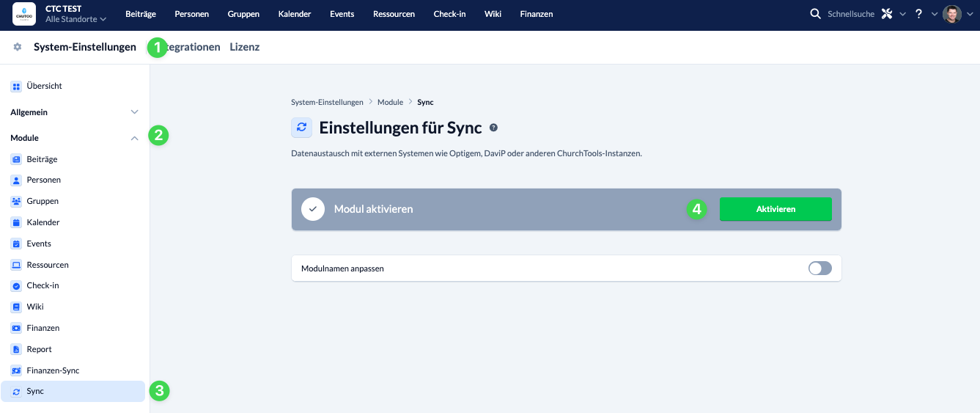The width and height of the screenshot is (980, 413).
Task: Click the tools wrench icon in header
Action: click(x=887, y=14)
